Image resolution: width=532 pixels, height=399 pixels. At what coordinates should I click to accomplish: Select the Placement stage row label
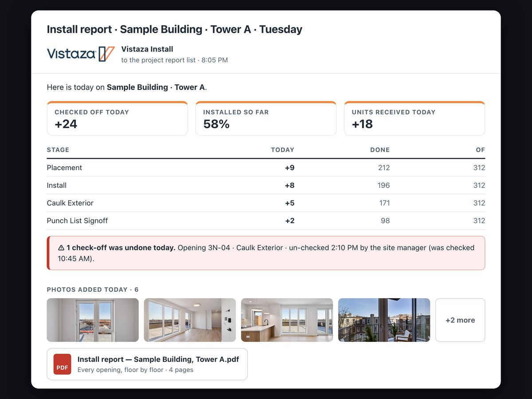pos(65,168)
